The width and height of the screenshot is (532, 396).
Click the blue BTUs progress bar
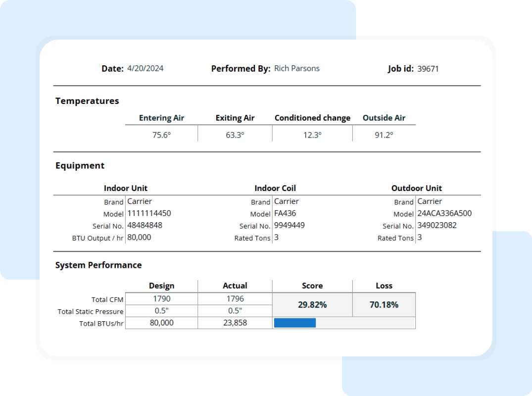(295, 322)
